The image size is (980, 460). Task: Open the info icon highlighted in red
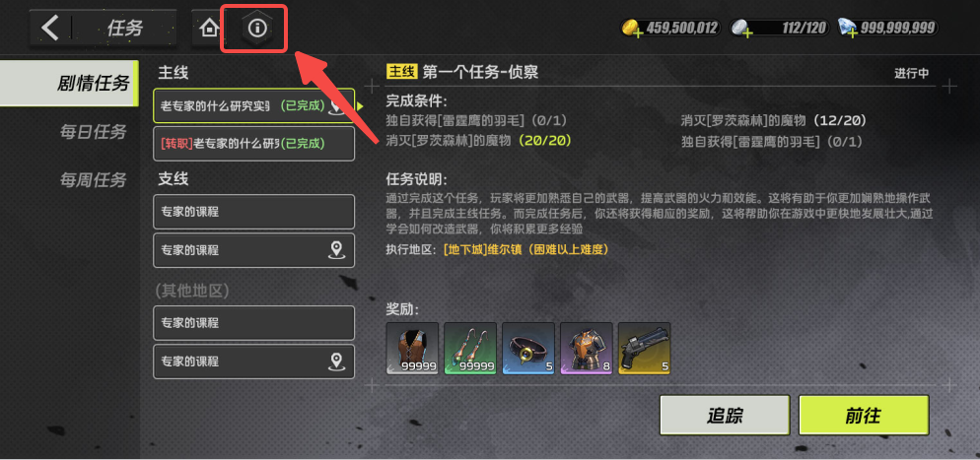[257, 28]
